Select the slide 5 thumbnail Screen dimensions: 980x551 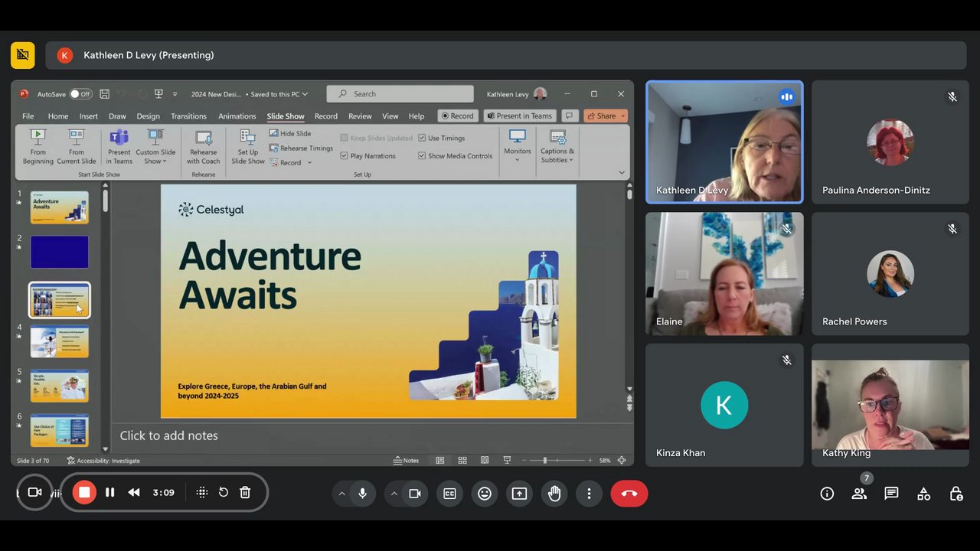coord(60,386)
